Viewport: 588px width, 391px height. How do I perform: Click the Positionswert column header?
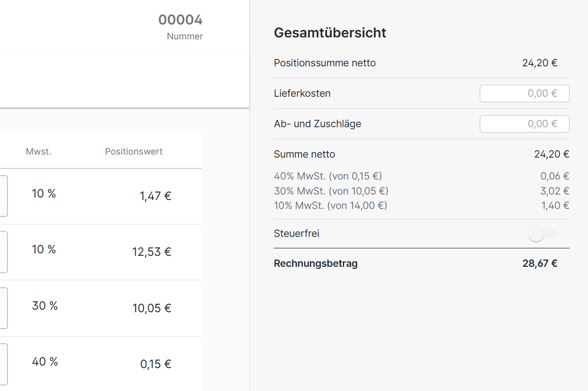[x=134, y=152]
